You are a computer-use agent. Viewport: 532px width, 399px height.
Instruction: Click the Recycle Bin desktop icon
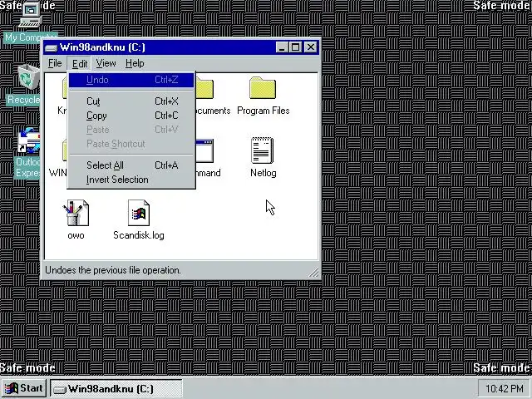[x=28, y=78]
